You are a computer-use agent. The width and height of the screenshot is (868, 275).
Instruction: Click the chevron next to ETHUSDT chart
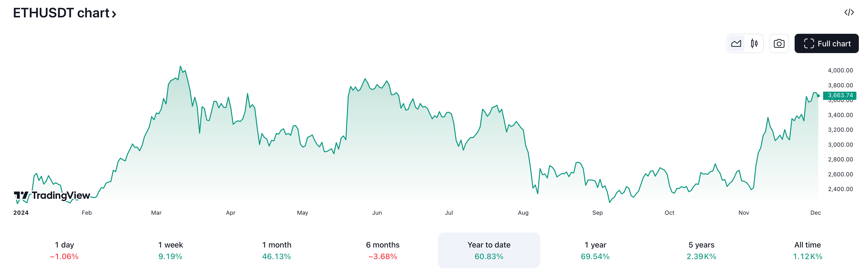coord(114,14)
